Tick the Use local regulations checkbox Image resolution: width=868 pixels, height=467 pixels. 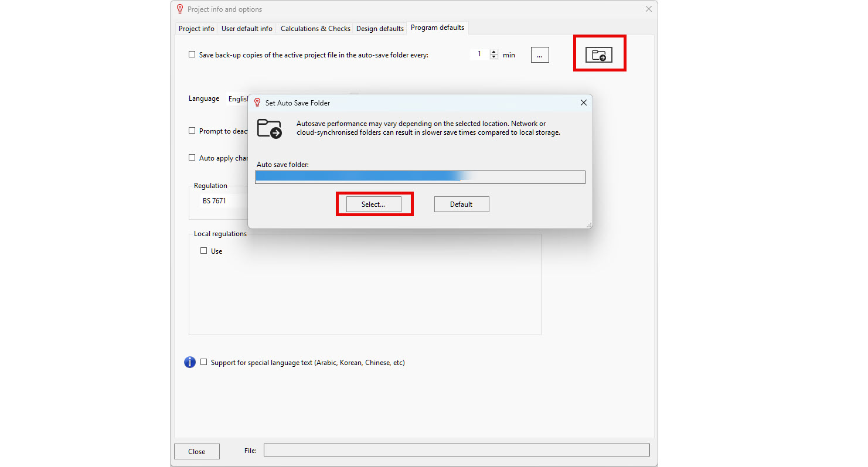(x=204, y=251)
